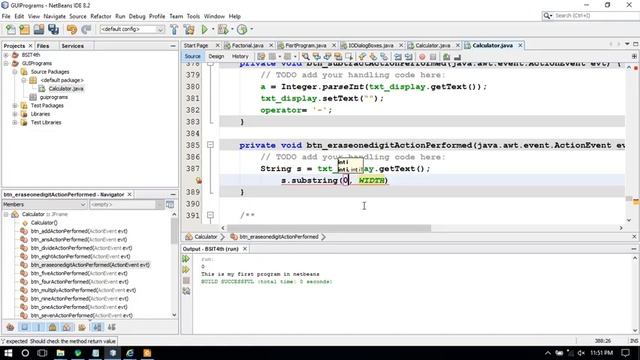Image resolution: width=640 pixels, height=360 pixels.
Task: Click the red Start Macro Recording icon
Action: [x=422, y=56]
